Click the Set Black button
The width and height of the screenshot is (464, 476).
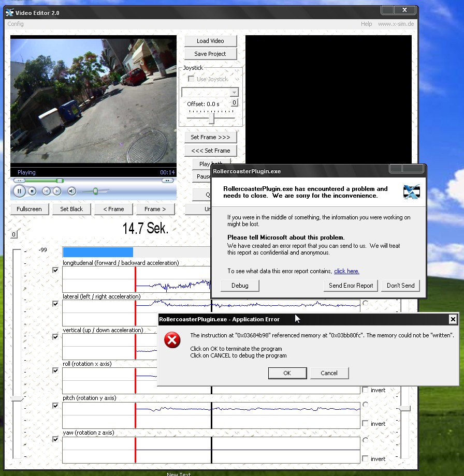(x=71, y=209)
